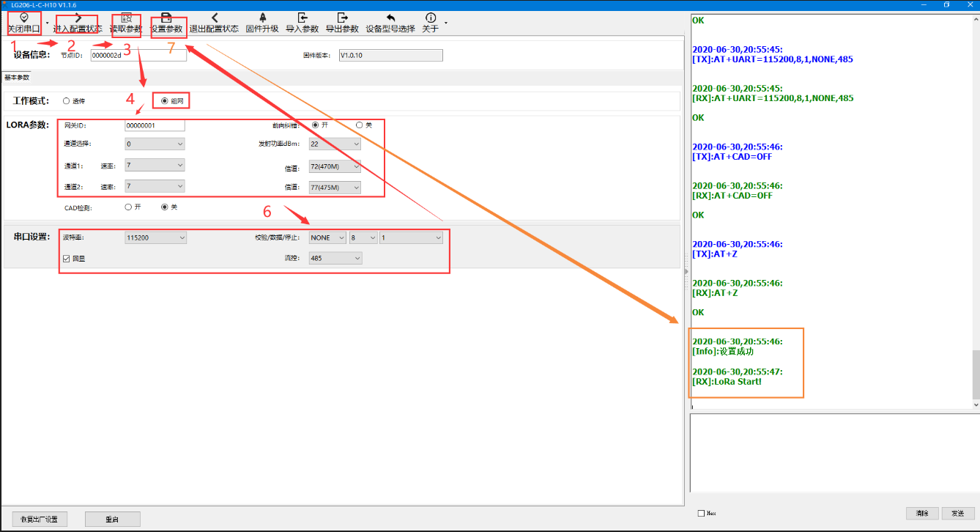Click the 网关ID input field
Viewport: 980px width, 532px height.
coord(155,125)
